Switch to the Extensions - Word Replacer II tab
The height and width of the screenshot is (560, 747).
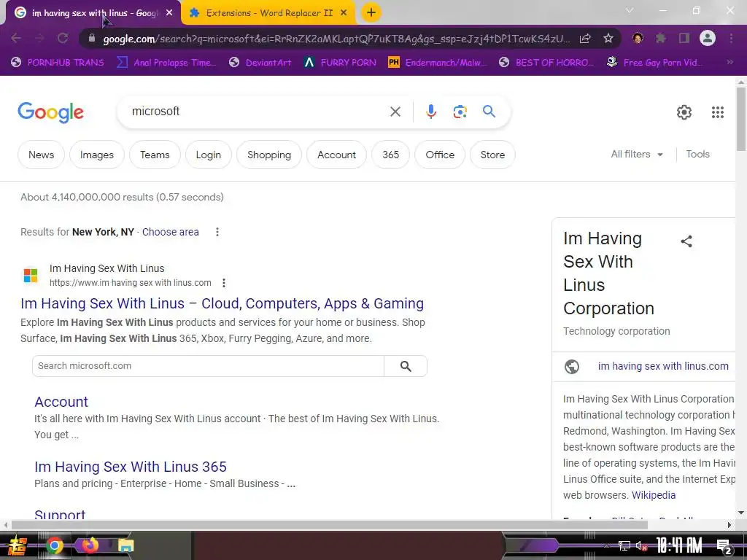pyautogui.click(x=268, y=13)
